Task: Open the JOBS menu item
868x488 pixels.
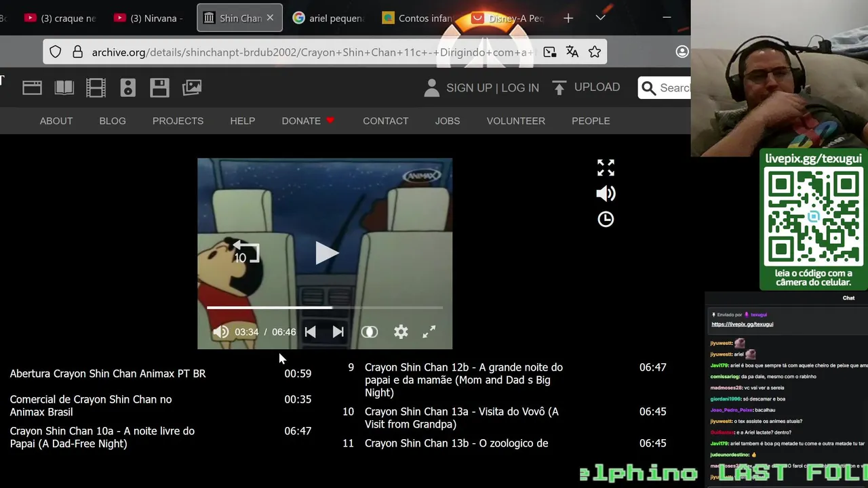Action: tap(447, 121)
